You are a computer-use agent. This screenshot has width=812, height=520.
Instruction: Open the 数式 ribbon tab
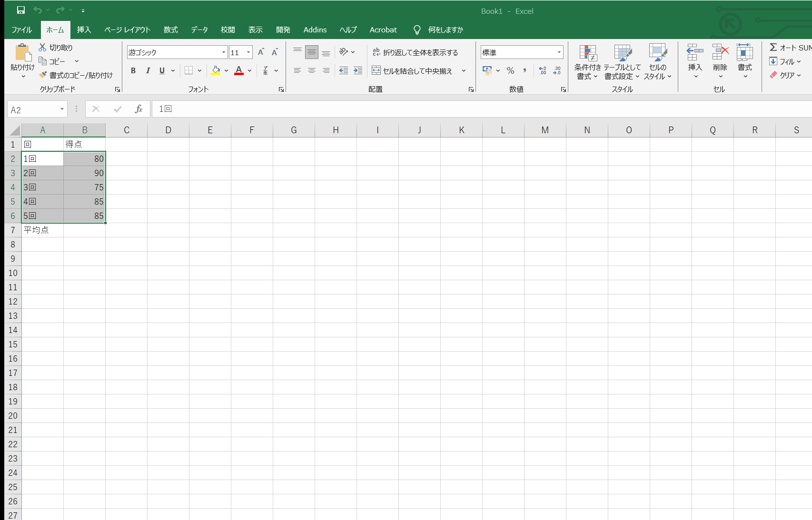tap(170, 29)
